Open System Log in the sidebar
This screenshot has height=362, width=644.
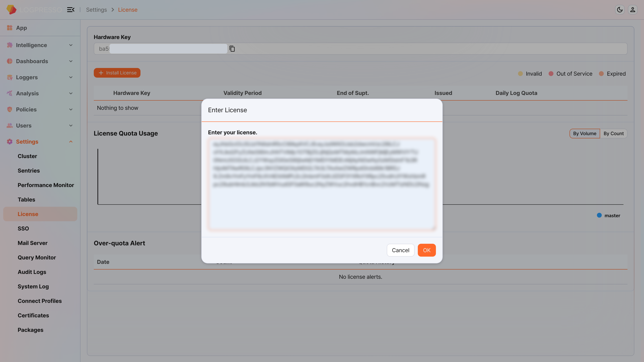[33, 287]
